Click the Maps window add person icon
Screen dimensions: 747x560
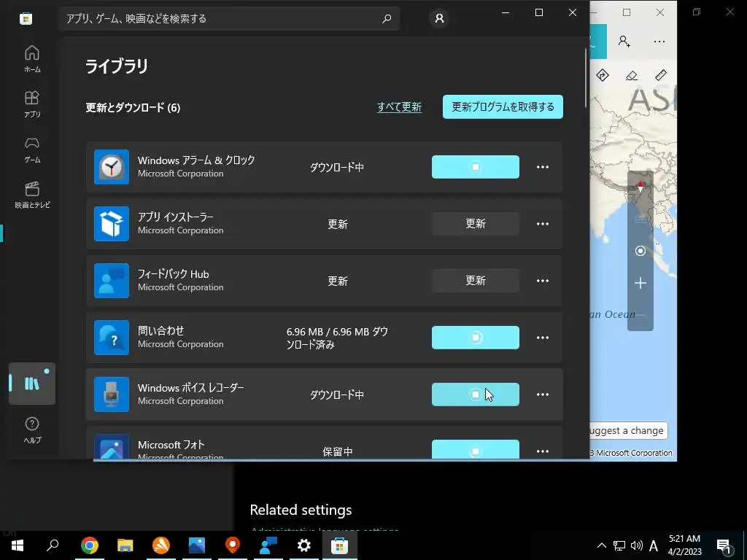pyautogui.click(x=624, y=42)
